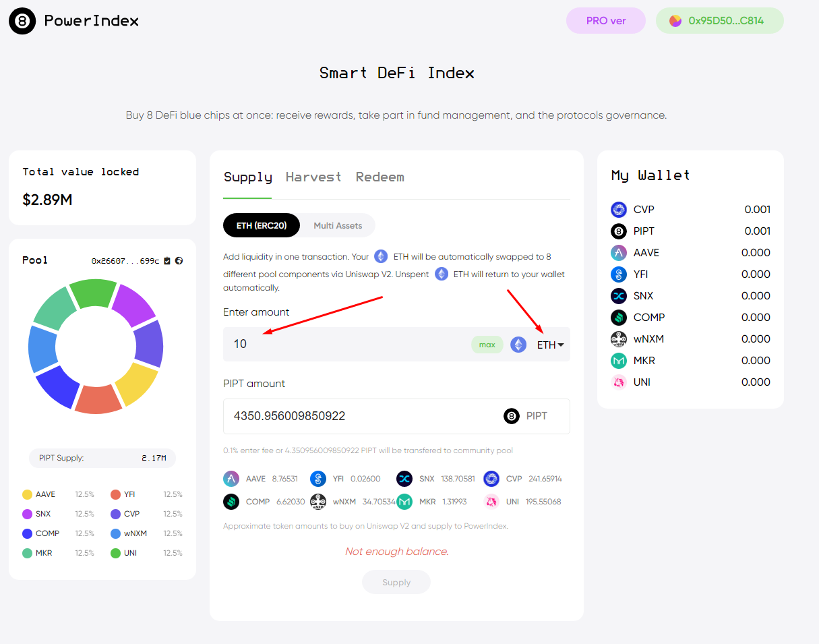This screenshot has width=819, height=644.
Task: Click the AAVE icon beside 8.76531
Action: 231,479
